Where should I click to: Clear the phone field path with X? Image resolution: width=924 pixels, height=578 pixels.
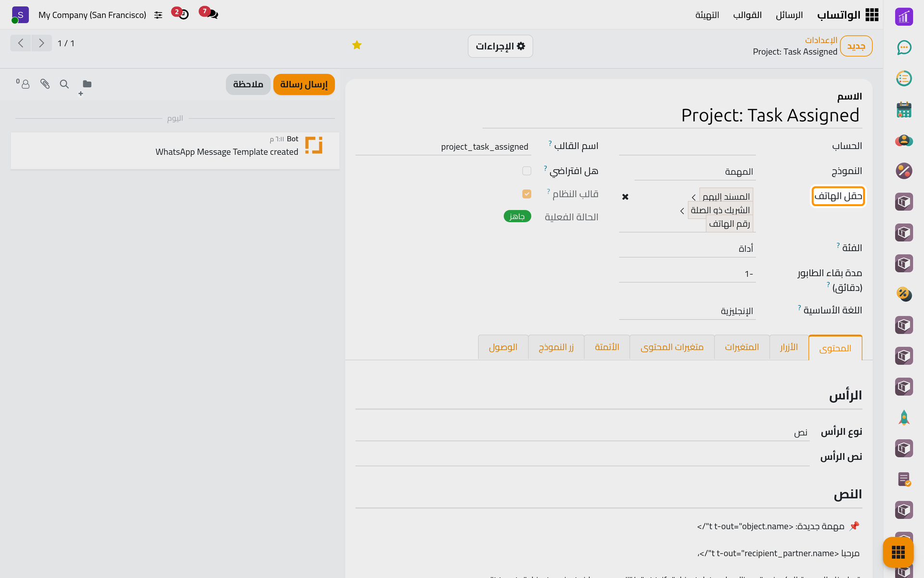625,197
